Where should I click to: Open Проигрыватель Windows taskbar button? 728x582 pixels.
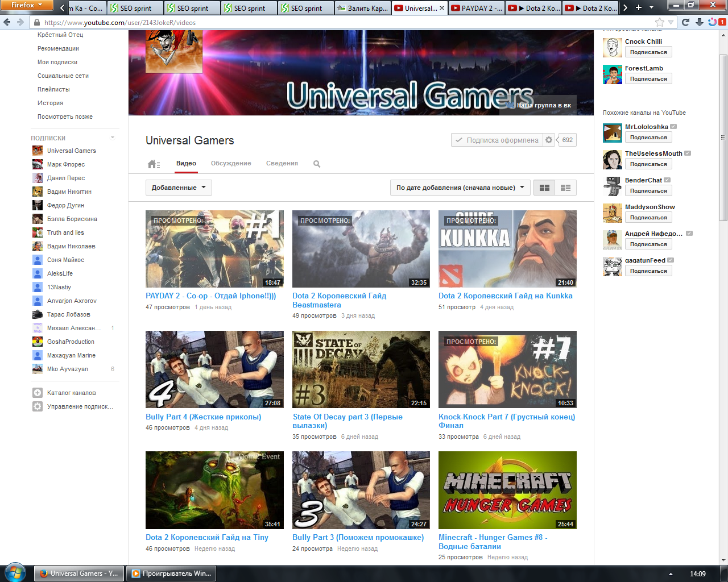pyautogui.click(x=172, y=573)
